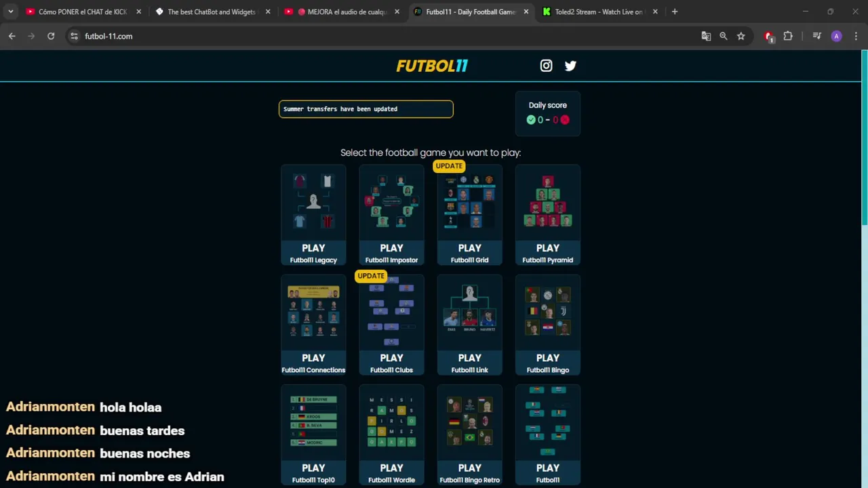868x488 pixels.
Task: Reload the futbol-11.com page
Action: coord(51,36)
